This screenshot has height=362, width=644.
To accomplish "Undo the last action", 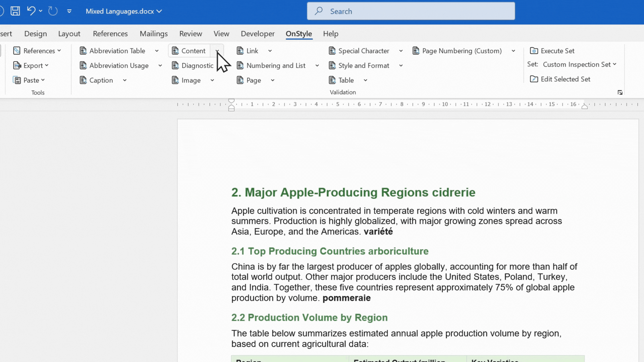I will click(x=31, y=11).
